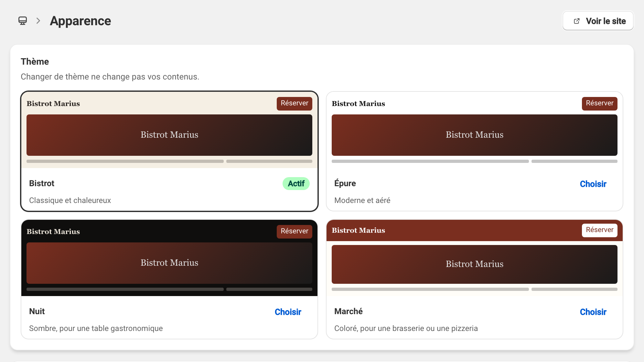Image resolution: width=644 pixels, height=362 pixels.
Task: Click the external link icon in Voir le site
Action: pyautogui.click(x=577, y=21)
